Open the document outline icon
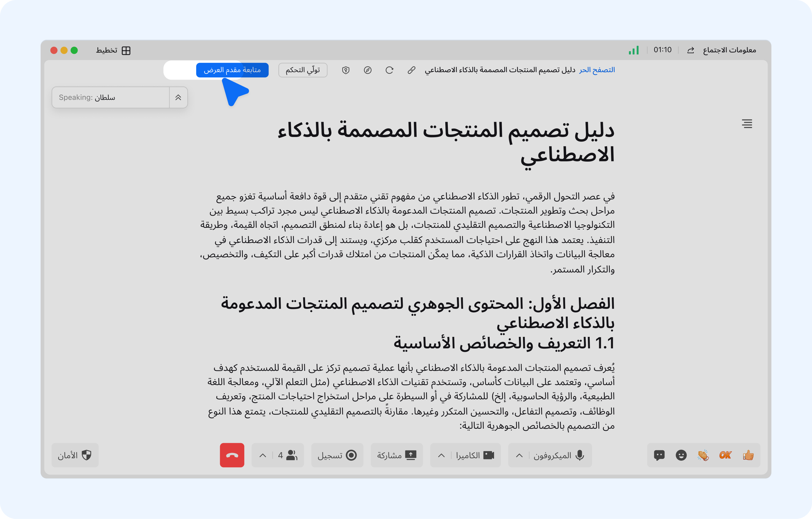812x519 pixels. point(747,124)
